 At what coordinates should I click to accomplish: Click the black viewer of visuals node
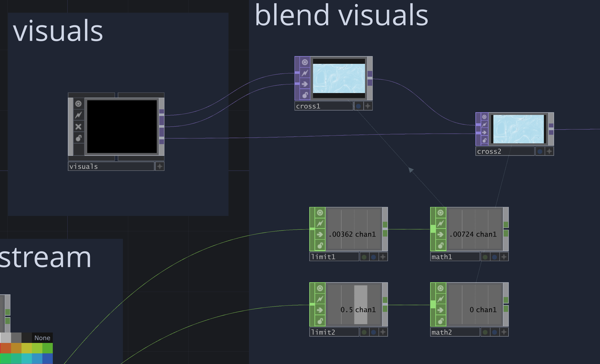[122, 127]
